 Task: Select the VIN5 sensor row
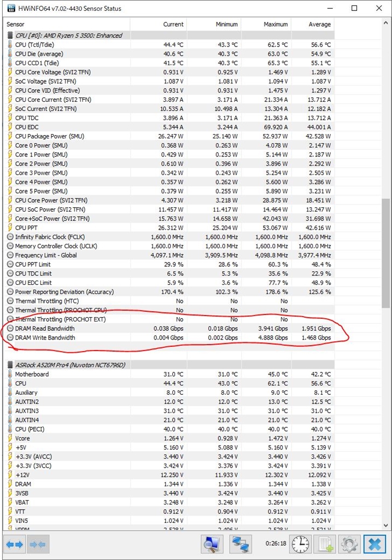(169, 521)
